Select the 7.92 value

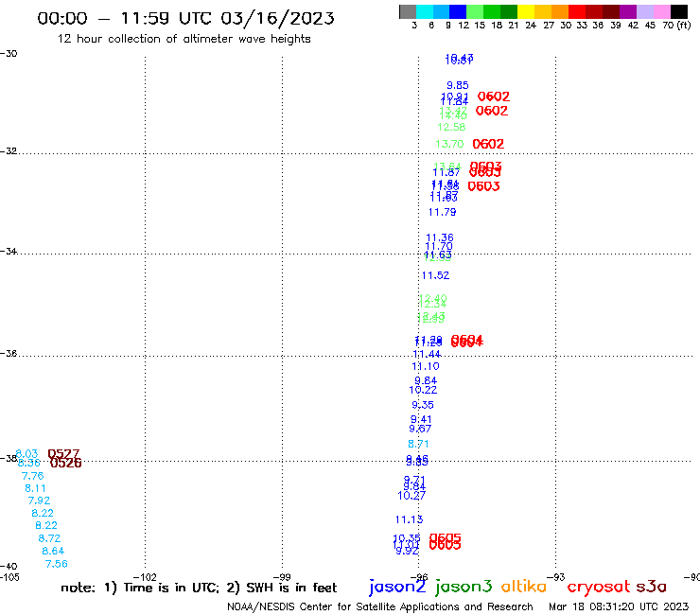coord(39,501)
